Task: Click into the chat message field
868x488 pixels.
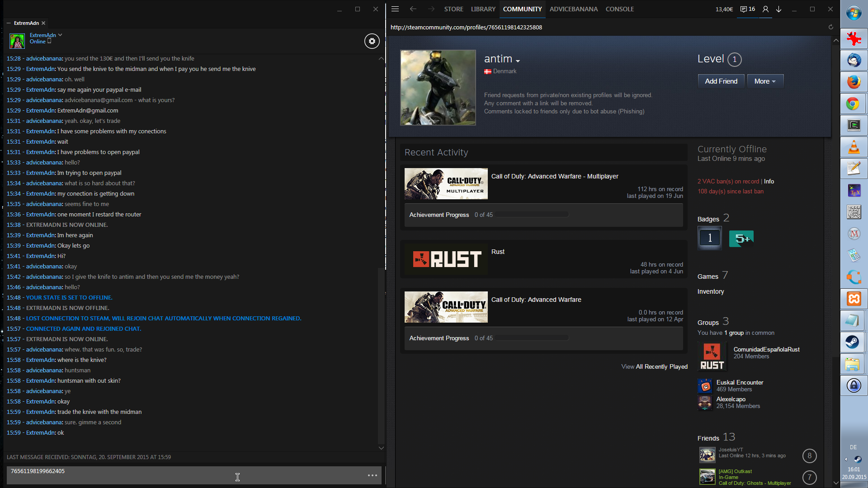Action: (181, 475)
